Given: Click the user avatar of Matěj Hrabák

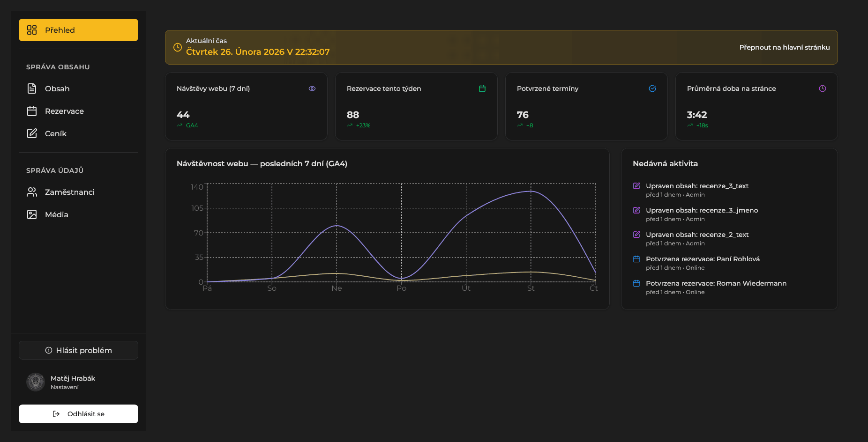Looking at the screenshot, I should point(36,382).
